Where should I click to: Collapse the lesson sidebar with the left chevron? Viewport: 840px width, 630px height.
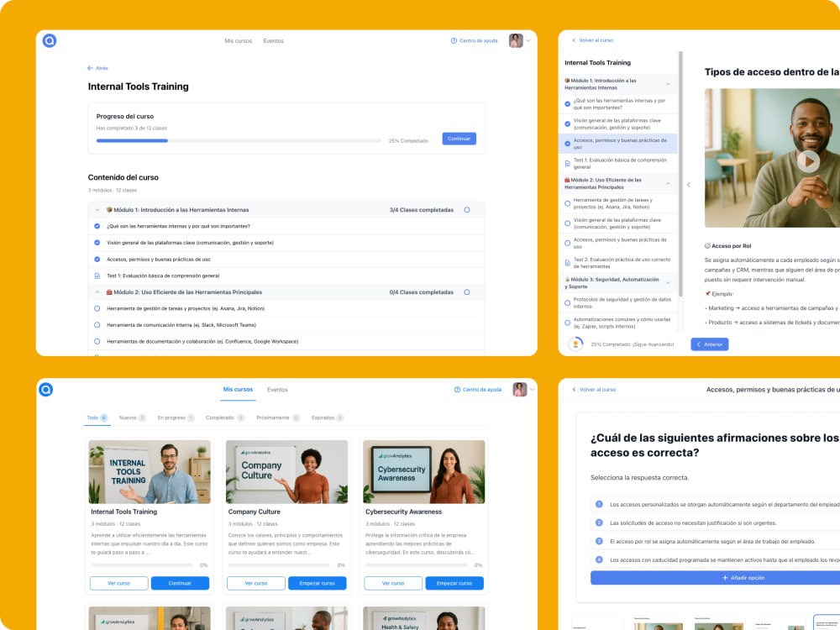click(689, 184)
